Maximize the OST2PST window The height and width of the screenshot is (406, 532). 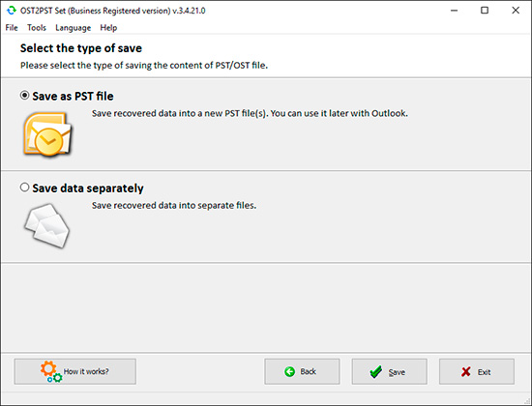(485, 11)
